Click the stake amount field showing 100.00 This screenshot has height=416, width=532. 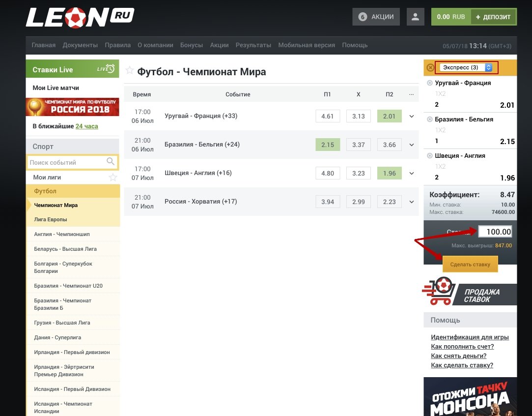pyautogui.click(x=495, y=232)
